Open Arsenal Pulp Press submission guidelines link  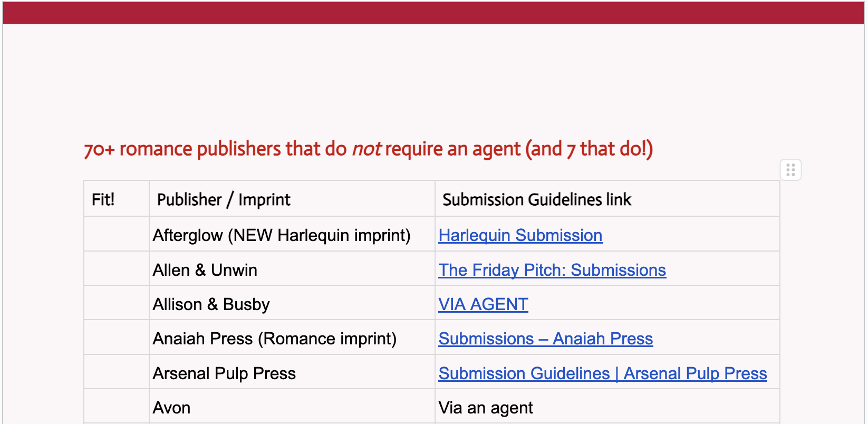coord(603,373)
